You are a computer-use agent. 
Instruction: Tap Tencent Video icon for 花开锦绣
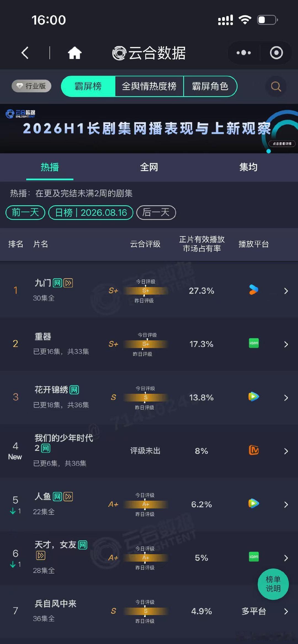[254, 397]
